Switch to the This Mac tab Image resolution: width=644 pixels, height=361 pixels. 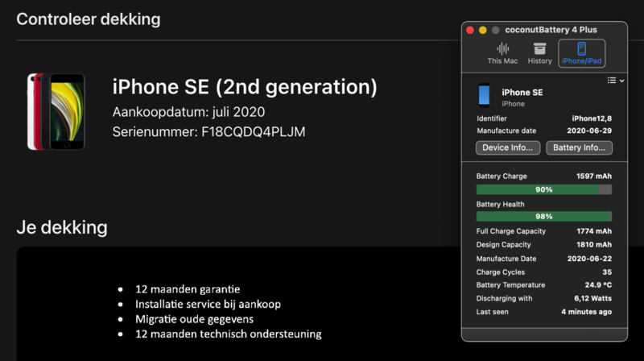(x=502, y=53)
